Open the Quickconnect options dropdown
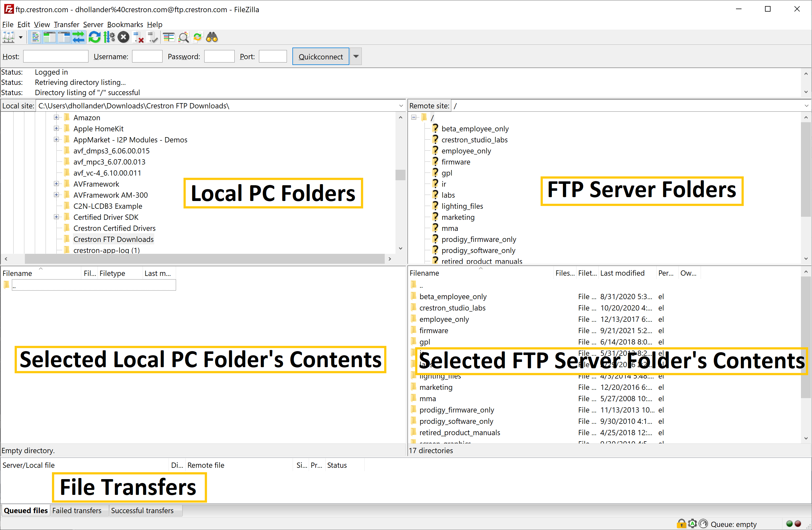Image resolution: width=812 pixels, height=530 pixels. 355,56
